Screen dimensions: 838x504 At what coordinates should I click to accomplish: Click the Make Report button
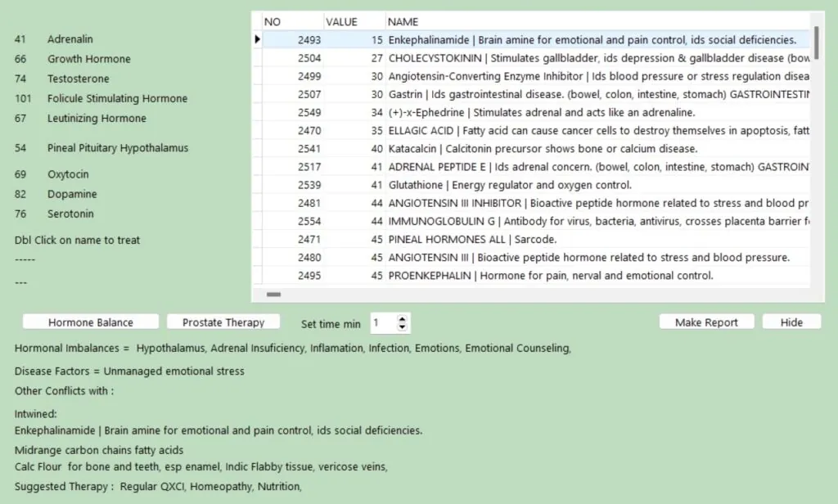tap(705, 322)
